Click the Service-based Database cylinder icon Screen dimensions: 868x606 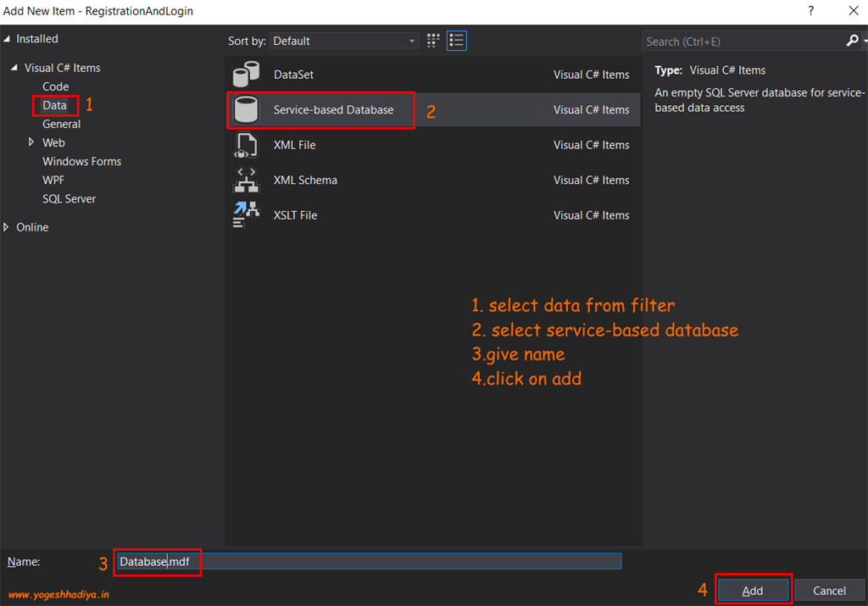pos(246,109)
